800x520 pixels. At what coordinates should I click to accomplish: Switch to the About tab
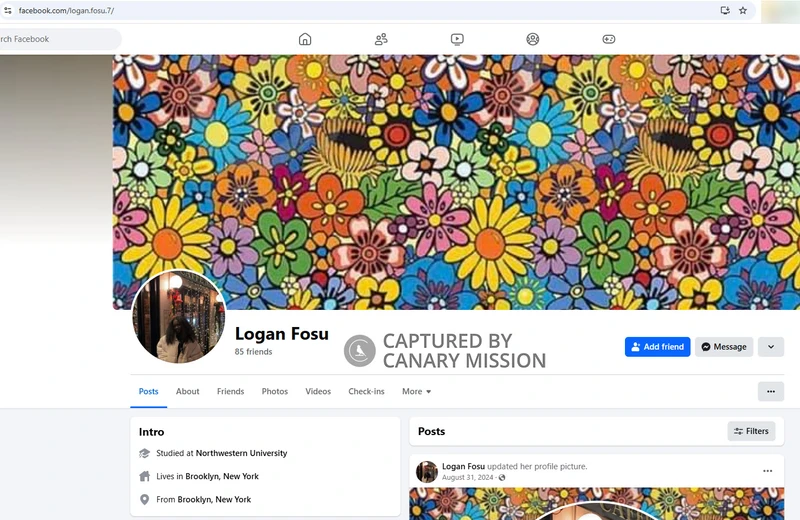(188, 391)
